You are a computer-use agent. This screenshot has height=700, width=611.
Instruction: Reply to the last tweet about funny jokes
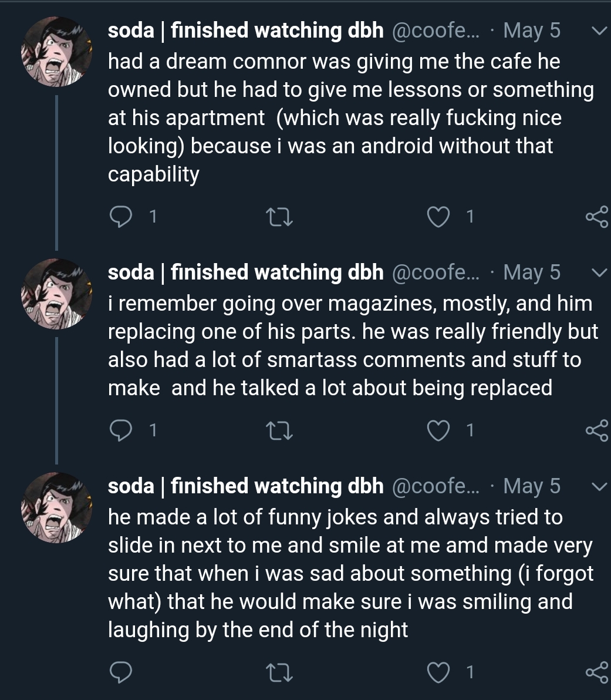121,672
